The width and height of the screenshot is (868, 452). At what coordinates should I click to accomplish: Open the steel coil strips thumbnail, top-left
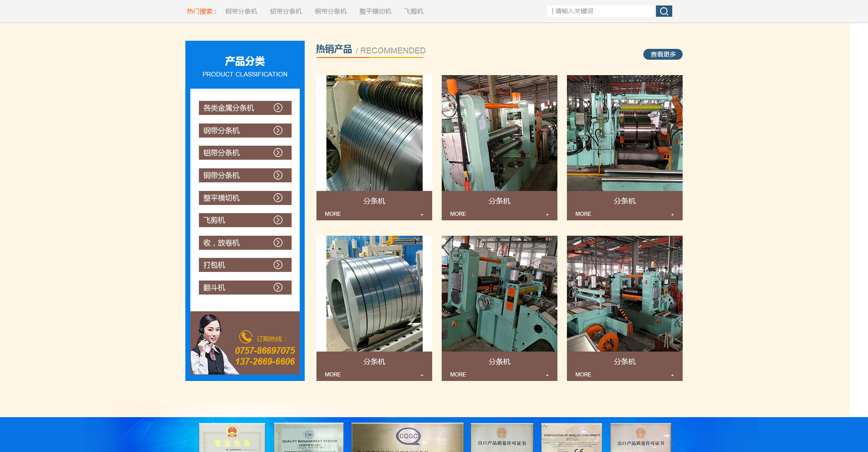pyautogui.click(x=374, y=133)
